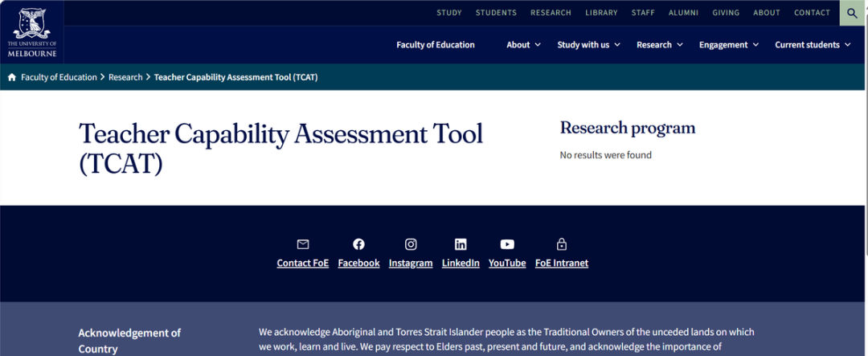Open the Facebook icon
Viewport: 868px width, 356px height.
pos(358,244)
